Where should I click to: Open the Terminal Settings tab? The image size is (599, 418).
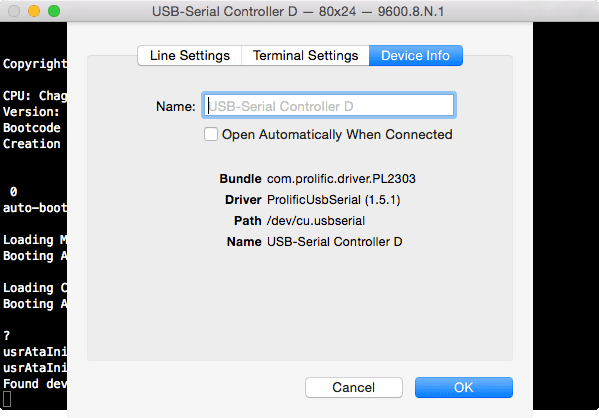click(x=305, y=56)
